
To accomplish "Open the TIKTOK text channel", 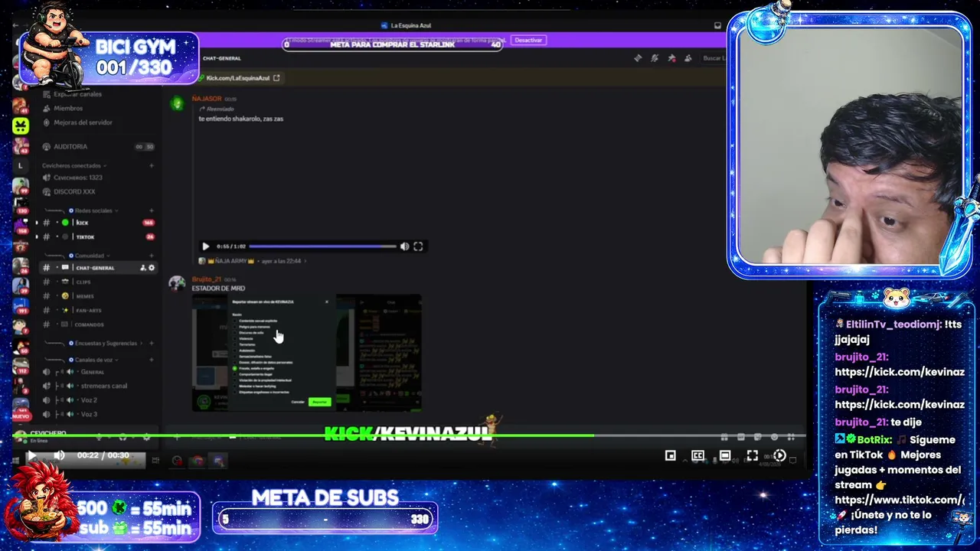I will click(85, 237).
